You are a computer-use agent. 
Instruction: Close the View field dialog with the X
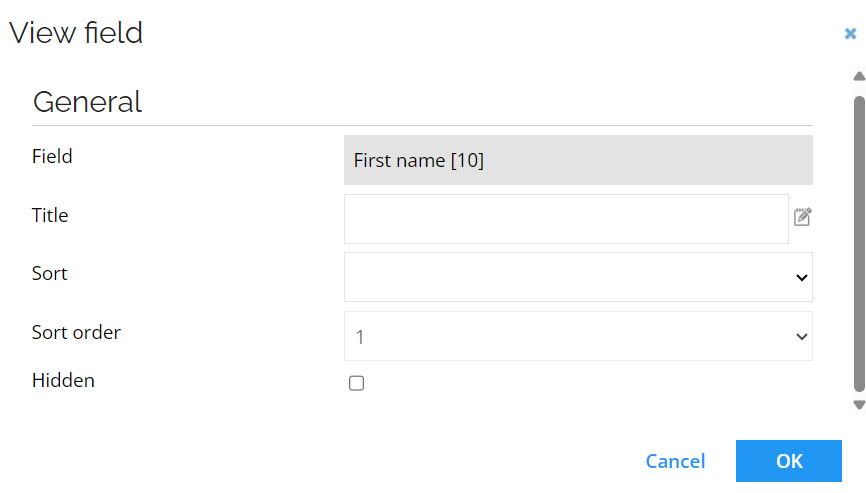[x=851, y=34]
